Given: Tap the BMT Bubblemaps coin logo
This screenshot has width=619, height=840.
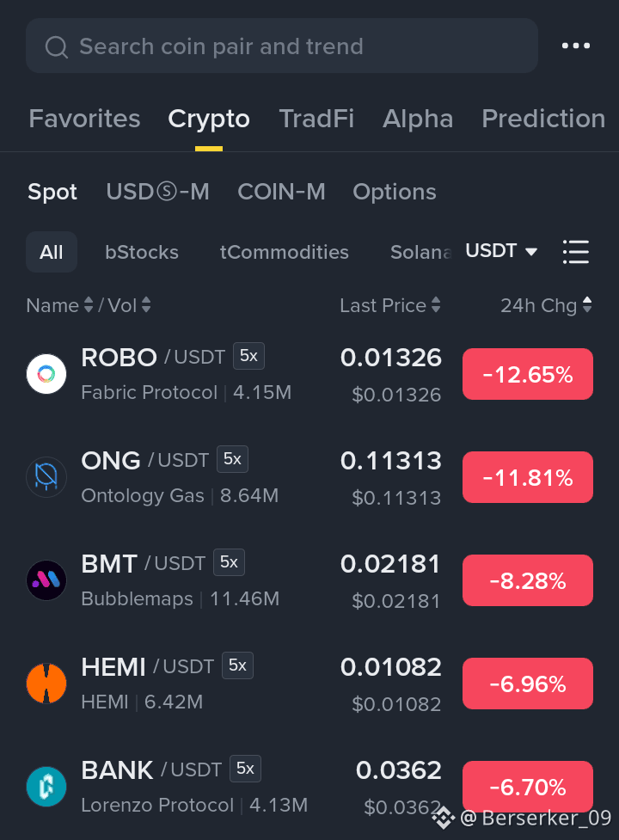Looking at the screenshot, I should point(46,580).
